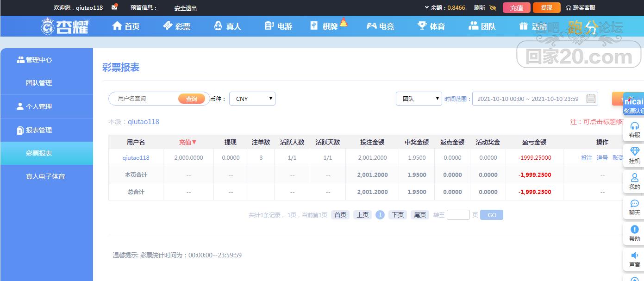Sort by 活跃天数 column header

(x=328, y=142)
